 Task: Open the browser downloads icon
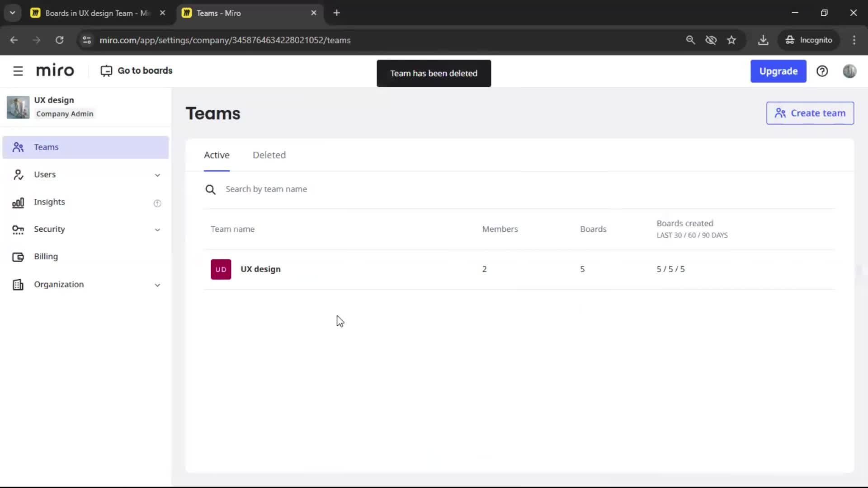[763, 40]
